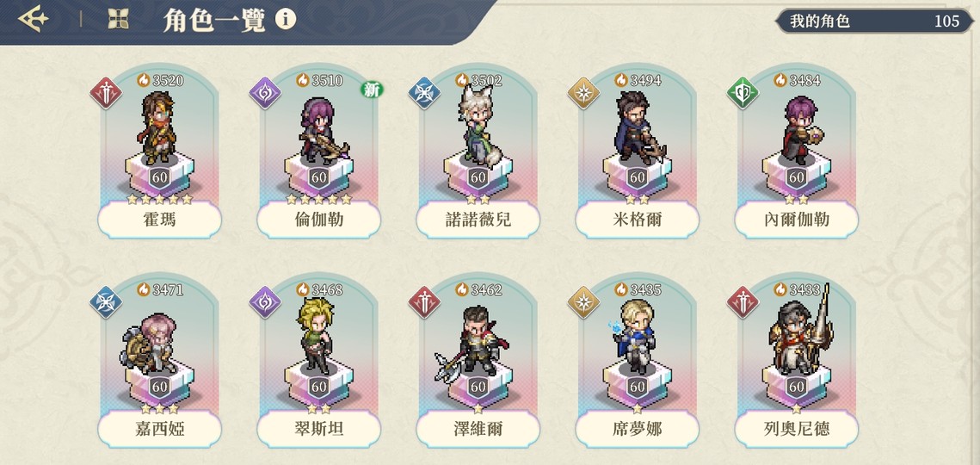Click the 新 badge on 倫伽勒
Image resolution: width=980 pixels, height=465 pixels.
point(372,90)
